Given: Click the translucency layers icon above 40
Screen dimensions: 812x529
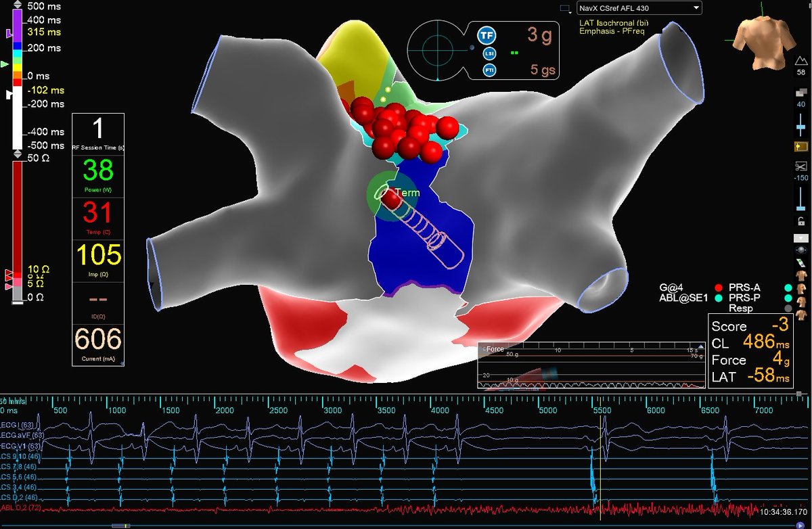Looking at the screenshot, I should [x=800, y=93].
